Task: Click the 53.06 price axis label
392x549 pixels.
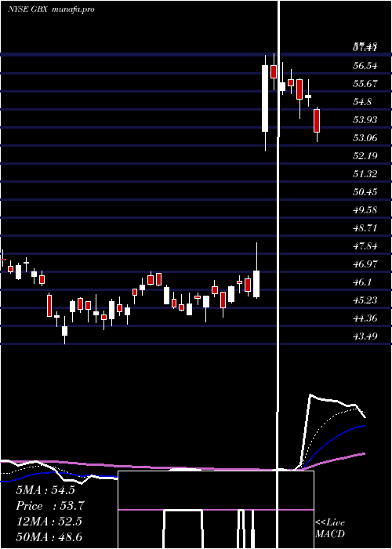Action: tap(365, 137)
